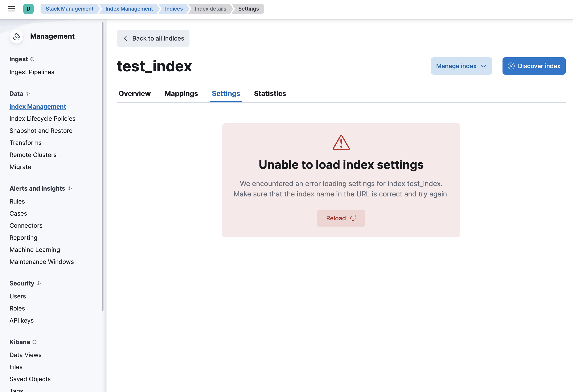
Task: Select the Settings tab
Action: pyautogui.click(x=226, y=93)
